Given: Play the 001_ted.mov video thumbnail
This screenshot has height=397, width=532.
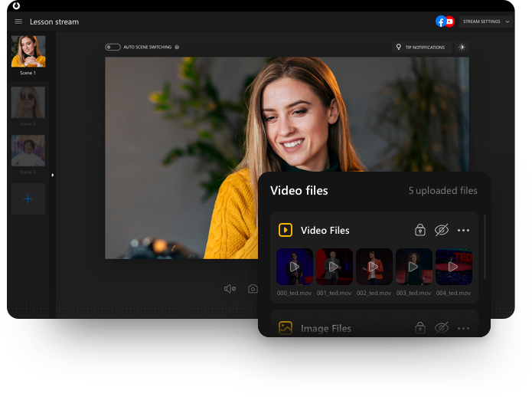Looking at the screenshot, I should click(x=335, y=267).
